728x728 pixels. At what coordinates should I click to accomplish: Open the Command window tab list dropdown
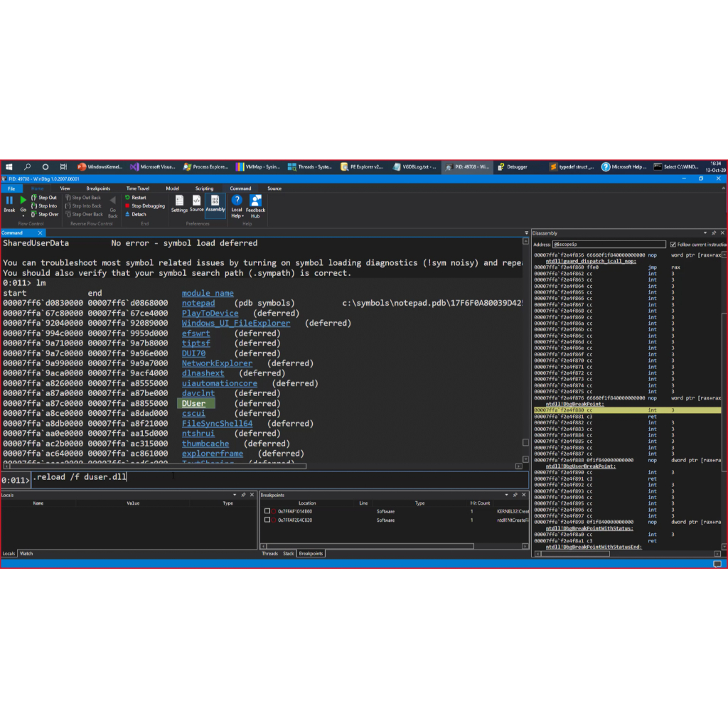pyautogui.click(x=527, y=233)
